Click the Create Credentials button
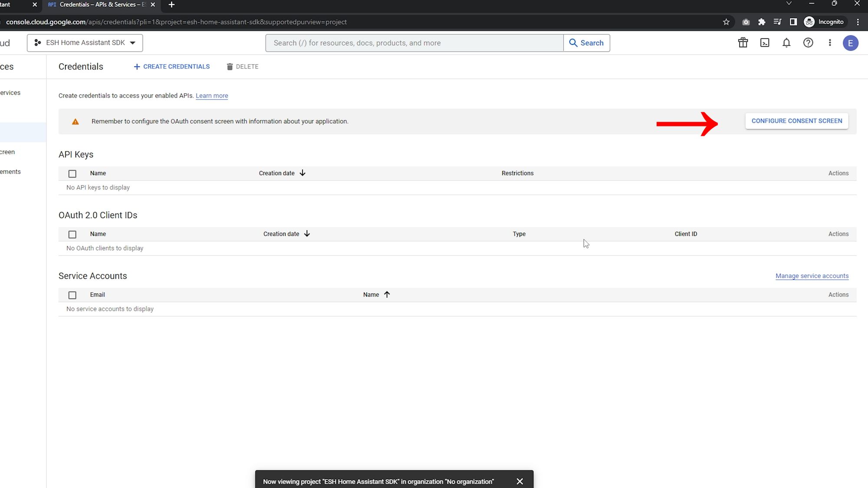Image resolution: width=868 pixels, height=488 pixels. (x=172, y=66)
